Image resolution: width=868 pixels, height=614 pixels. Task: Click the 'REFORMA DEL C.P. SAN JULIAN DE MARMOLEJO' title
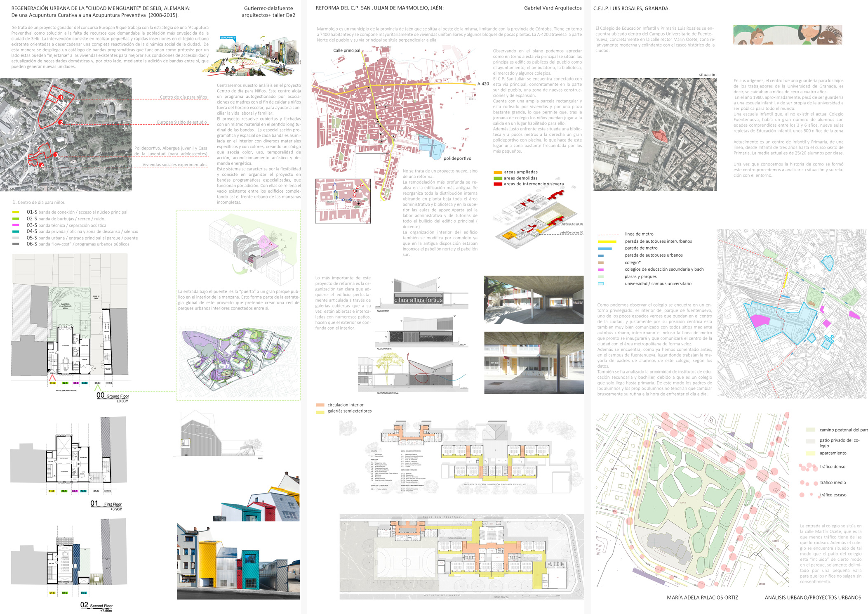coord(380,8)
